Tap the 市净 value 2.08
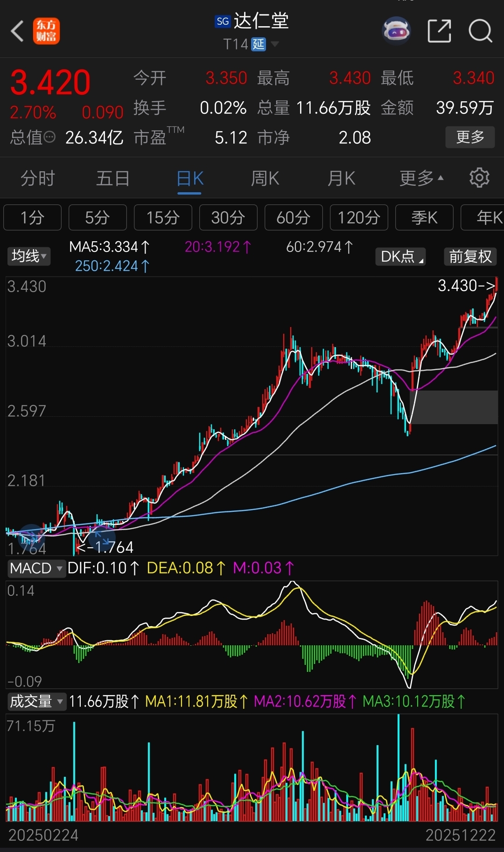The image size is (504, 852). (355, 138)
